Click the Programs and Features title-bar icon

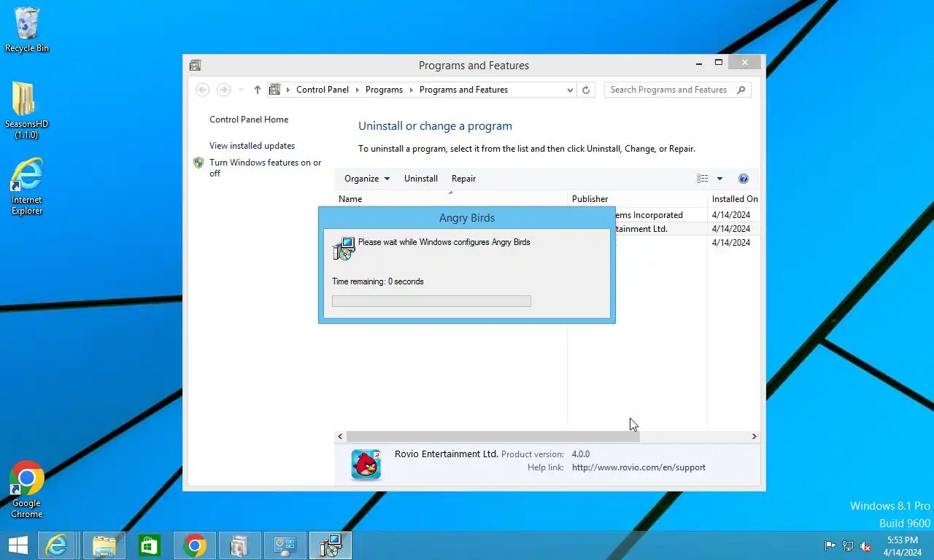[x=195, y=66]
